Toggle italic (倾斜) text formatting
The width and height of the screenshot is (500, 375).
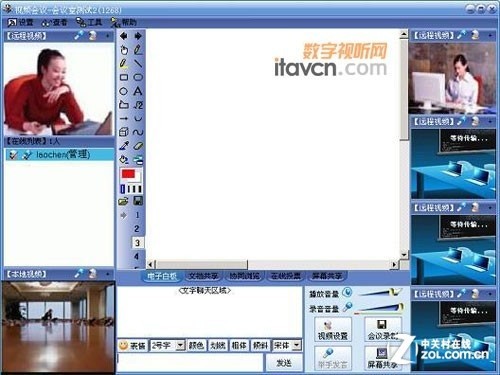[x=260, y=346]
